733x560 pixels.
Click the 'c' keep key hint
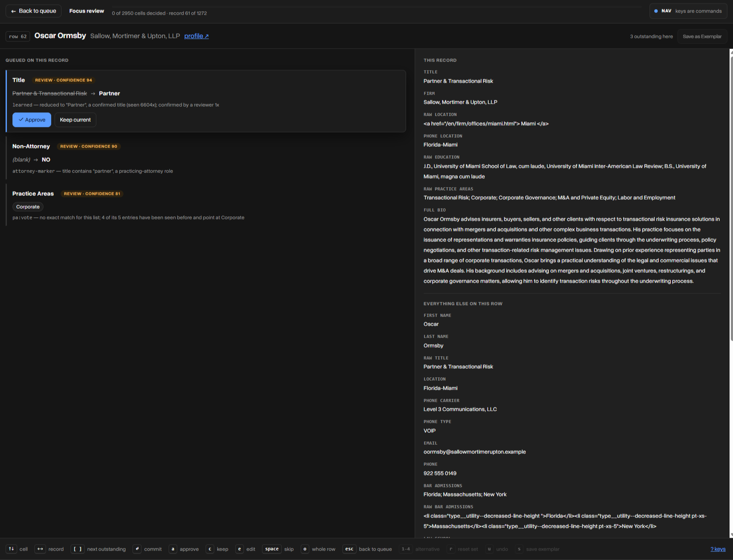coord(210,549)
